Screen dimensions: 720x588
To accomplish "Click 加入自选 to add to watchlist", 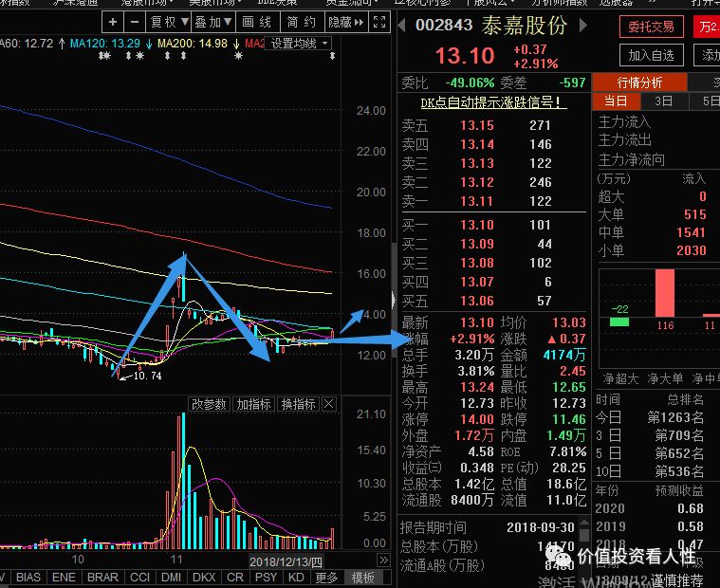I will (x=651, y=56).
